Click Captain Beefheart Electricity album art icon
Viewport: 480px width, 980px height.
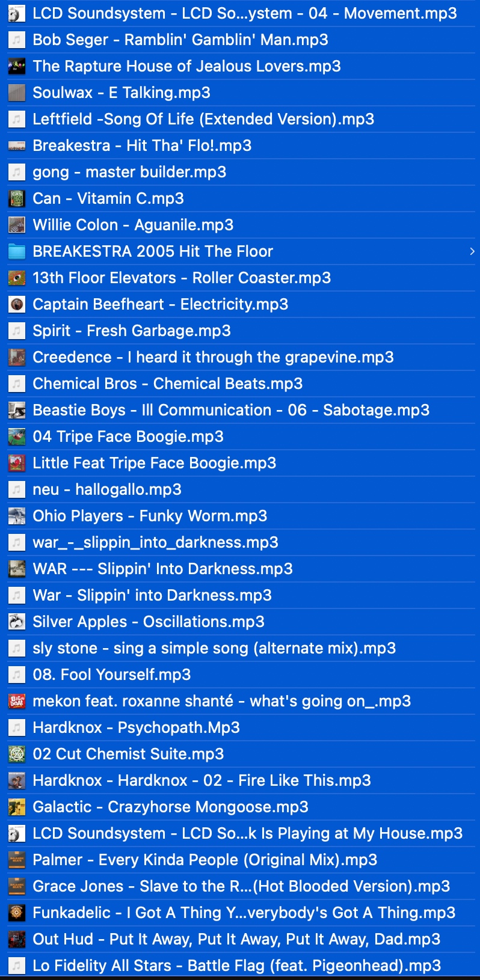pos(17,304)
